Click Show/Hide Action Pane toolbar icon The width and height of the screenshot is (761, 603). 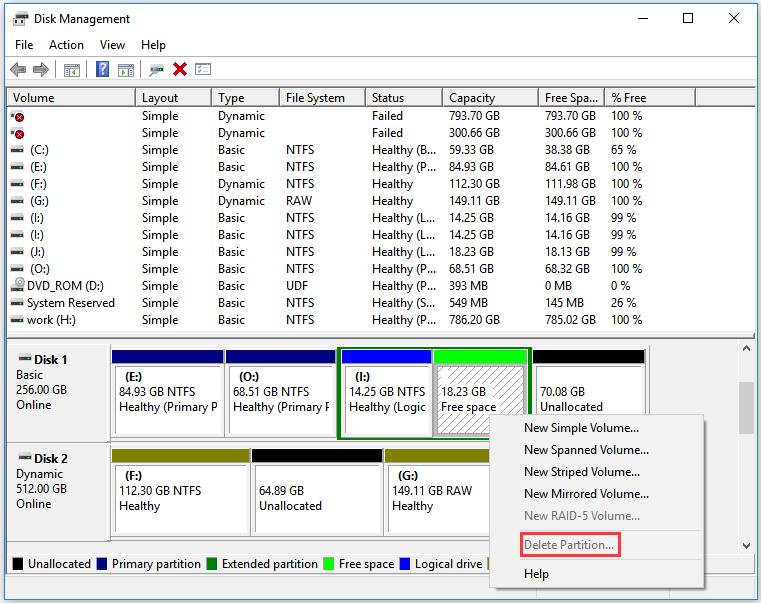126,70
